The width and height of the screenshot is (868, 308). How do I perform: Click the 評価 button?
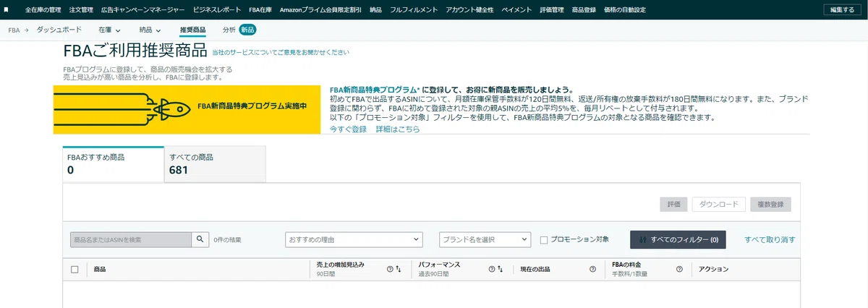pos(673,205)
